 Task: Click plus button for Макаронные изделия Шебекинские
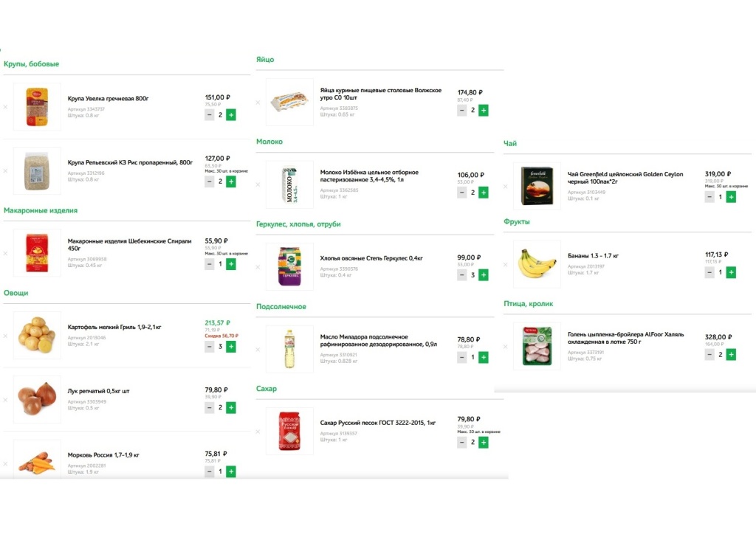[x=231, y=264]
